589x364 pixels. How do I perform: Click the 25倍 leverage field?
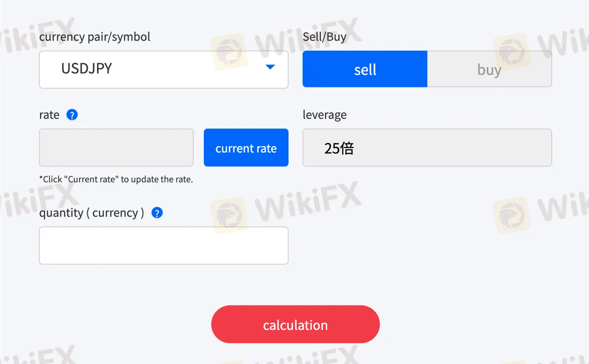pos(427,147)
